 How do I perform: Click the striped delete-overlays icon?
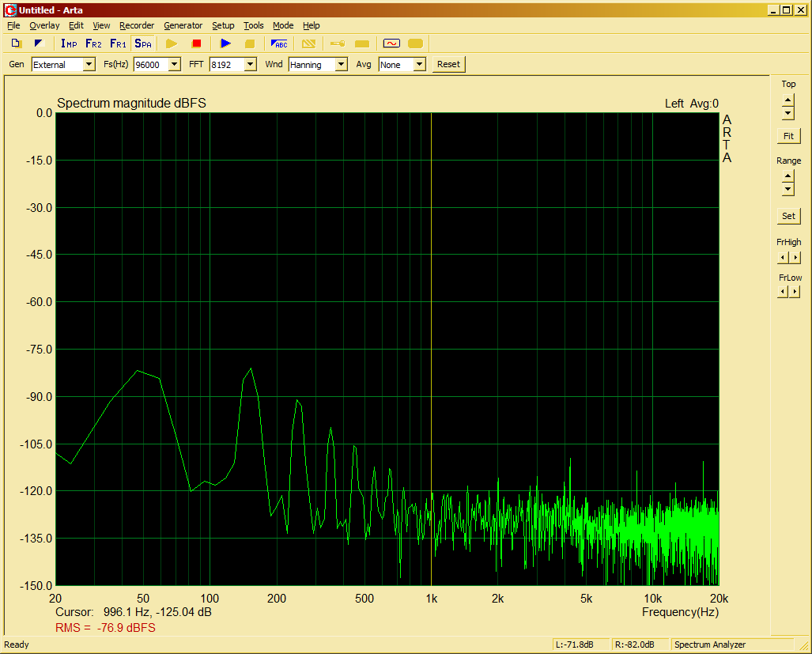coord(308,43)
